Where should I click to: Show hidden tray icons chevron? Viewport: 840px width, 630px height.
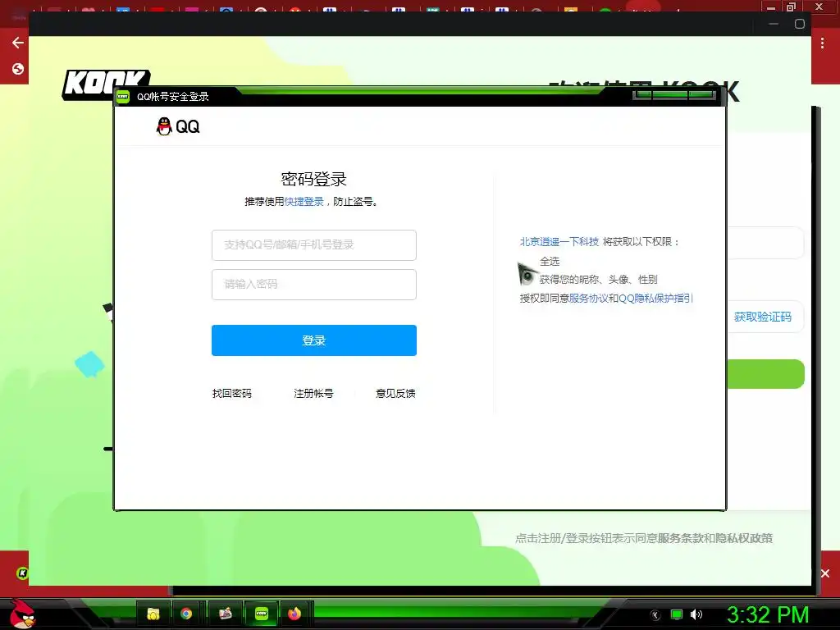[x=655, y=615]
